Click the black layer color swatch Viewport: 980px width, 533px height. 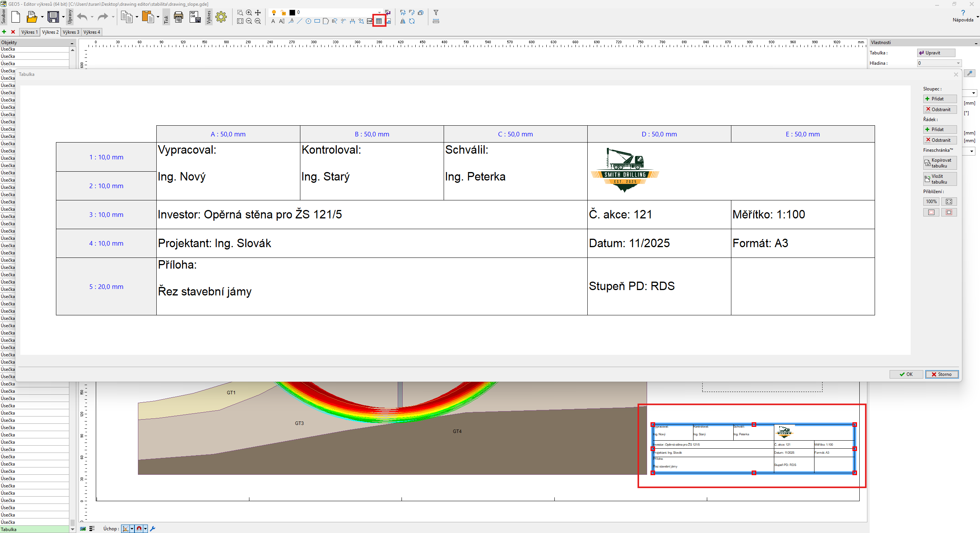click(x=292, y=13)
